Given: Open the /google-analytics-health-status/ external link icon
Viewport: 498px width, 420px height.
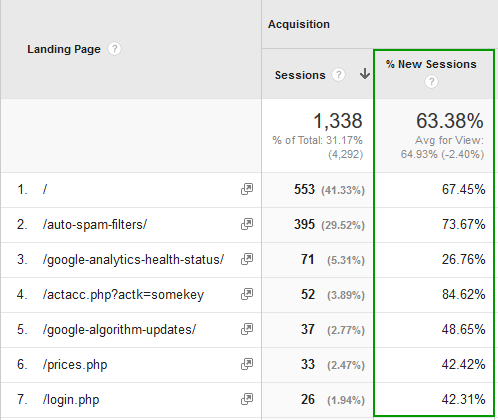Looking at the screenshot, I should [x=247, y=259].
